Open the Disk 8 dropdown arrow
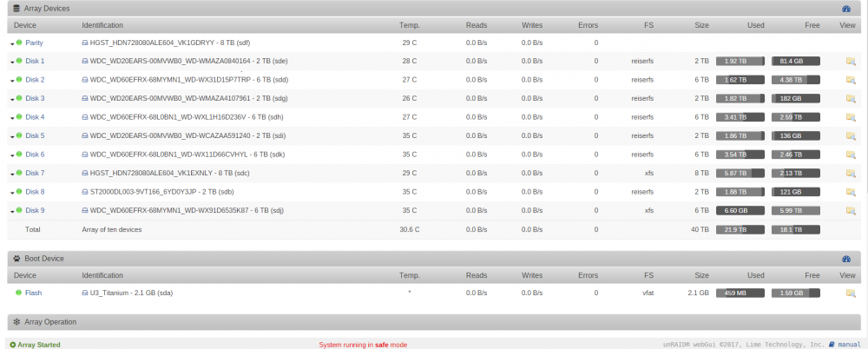 (x=12, y=193)
